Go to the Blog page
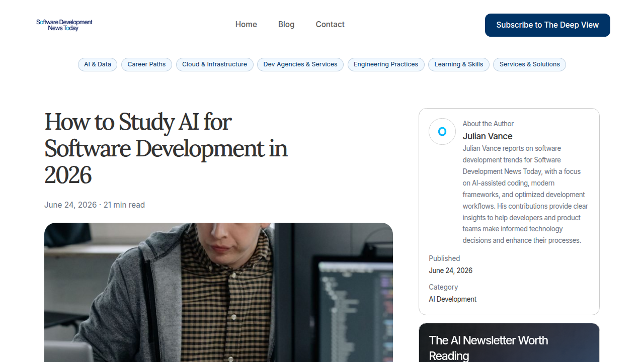Screen dimensions: 644x362 (286, 25)
